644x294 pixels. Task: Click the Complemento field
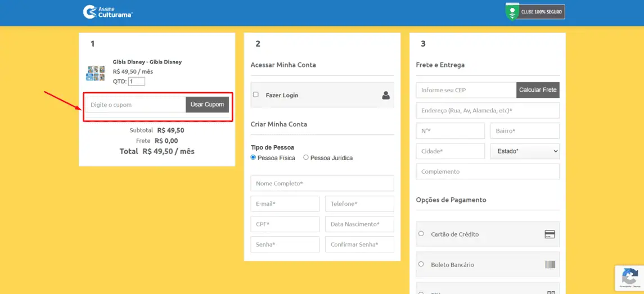(x=488, y=171)
